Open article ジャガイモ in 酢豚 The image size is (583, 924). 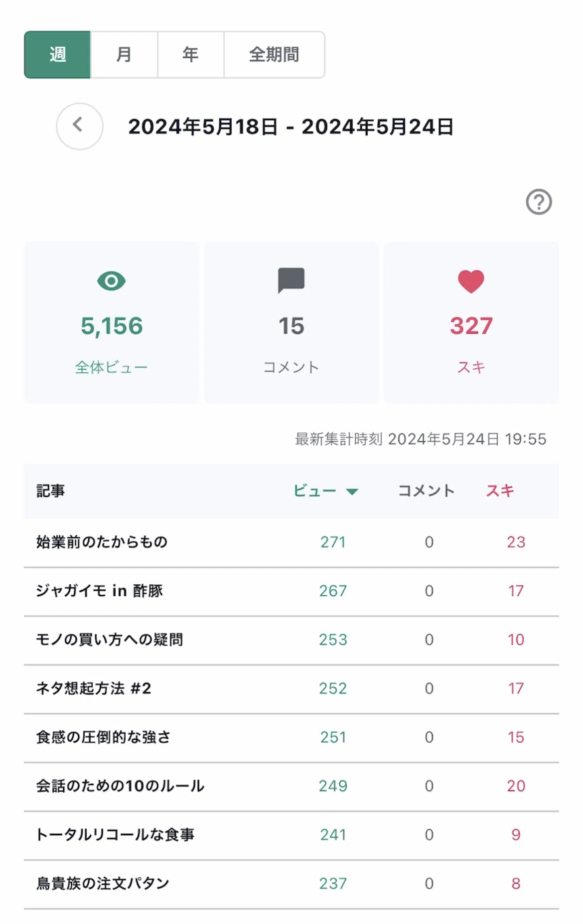(99, 591)
